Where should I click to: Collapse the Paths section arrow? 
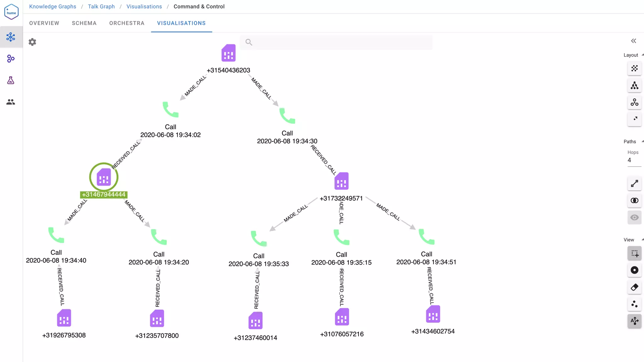(642, 141)
